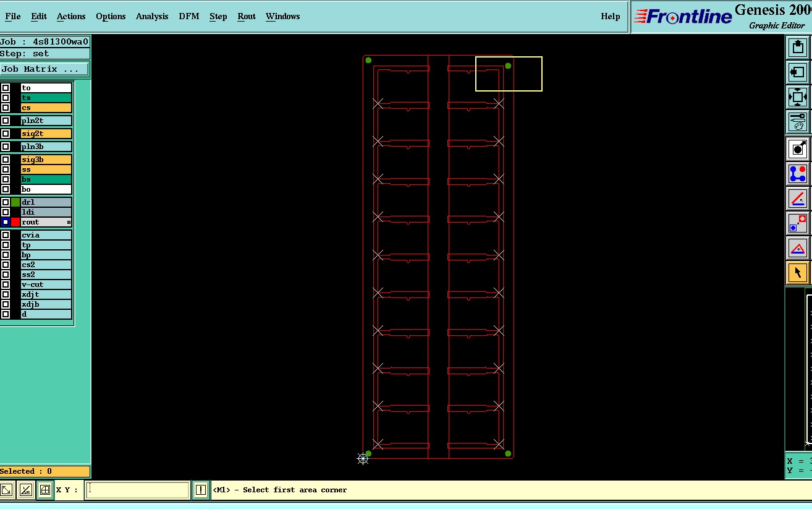
Task: Click the Frontline logo
Action: click(683, 17)
